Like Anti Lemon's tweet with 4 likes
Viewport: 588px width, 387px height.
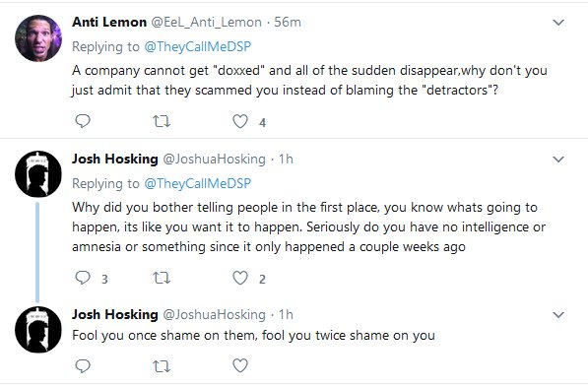[240, 121]
